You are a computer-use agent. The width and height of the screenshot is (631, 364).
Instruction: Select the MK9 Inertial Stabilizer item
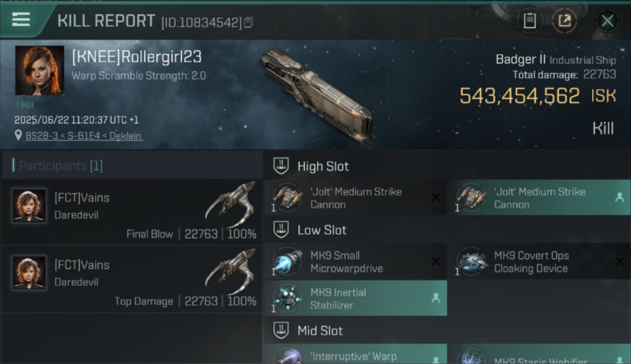pos(355,298)
